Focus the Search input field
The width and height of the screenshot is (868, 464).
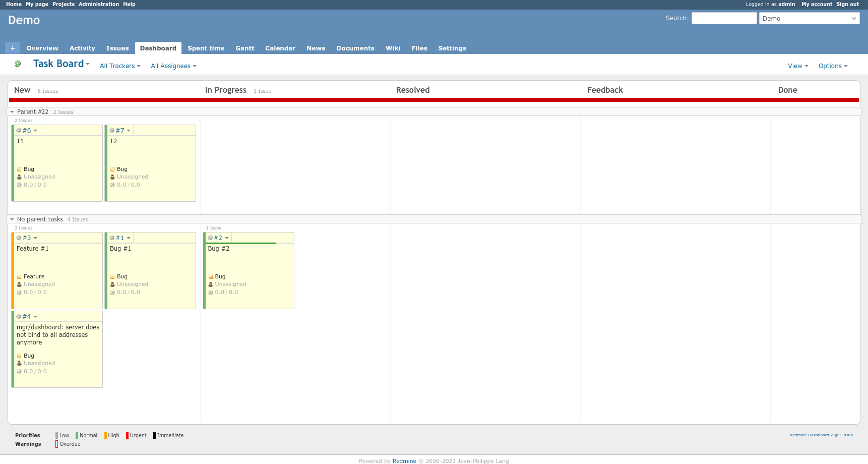724,18
